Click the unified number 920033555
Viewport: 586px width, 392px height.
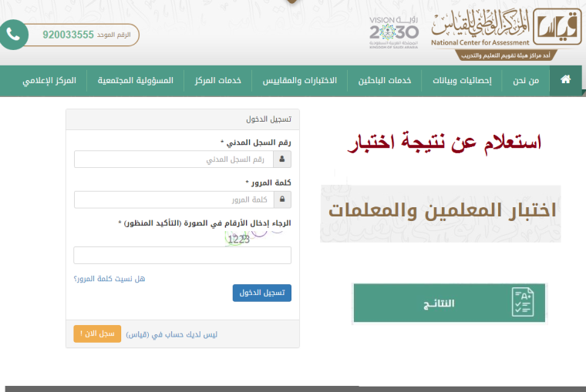coord(68,35)
